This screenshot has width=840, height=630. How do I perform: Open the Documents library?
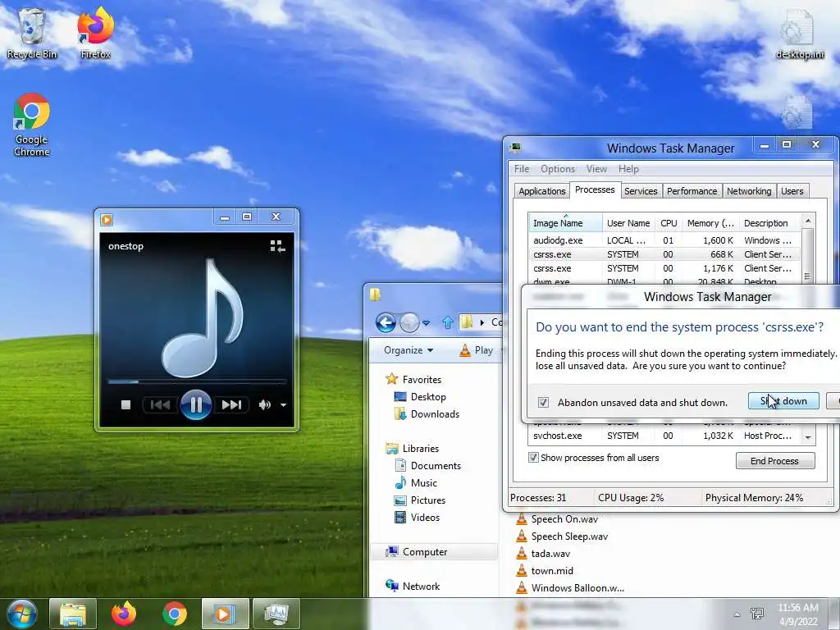coord(427,466)
